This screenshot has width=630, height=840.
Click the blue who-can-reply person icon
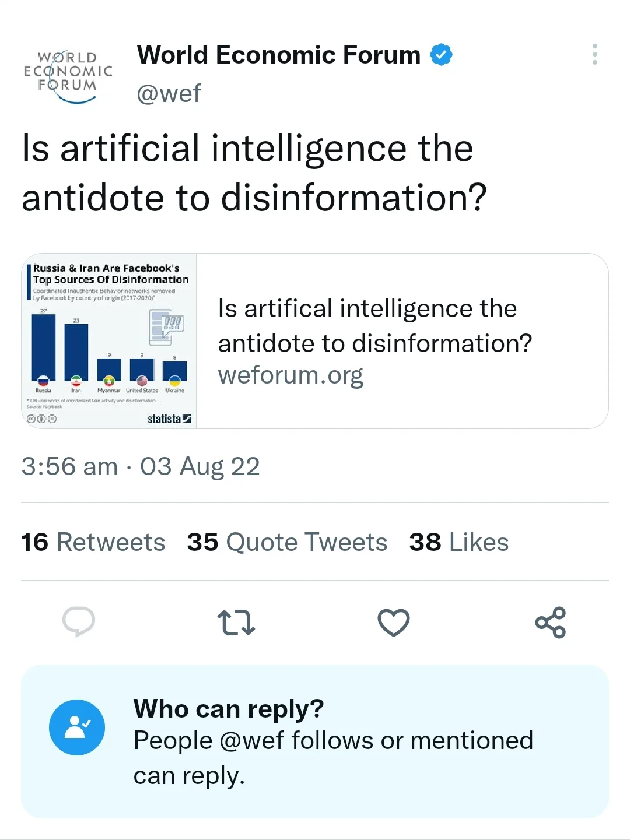[x=77, y=727]
